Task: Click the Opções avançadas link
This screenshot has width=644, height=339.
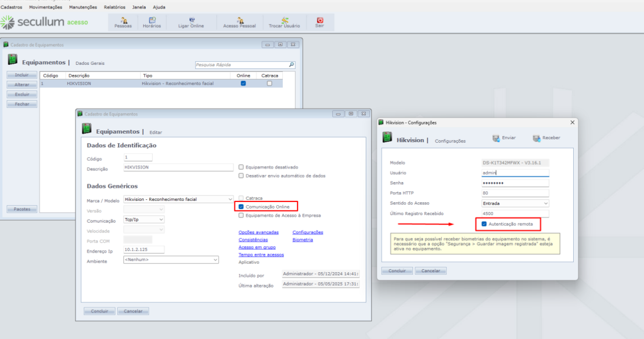Action: coord(258,232)
